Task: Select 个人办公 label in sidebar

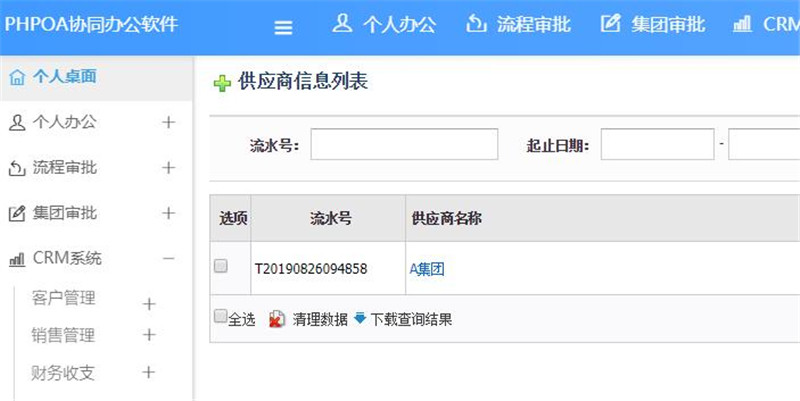Action: [x=65, y=122]
